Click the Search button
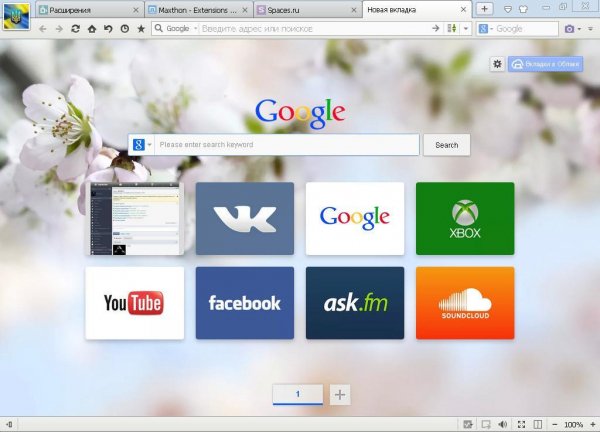The height and width of the screenshot is (432, 600). point(447,145)
